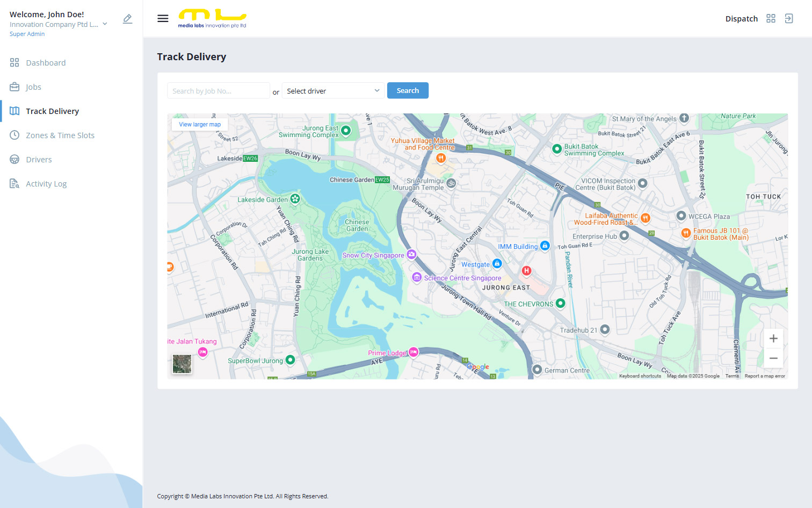The width and height of the screenshot is (812, 508).
Task: Click the Enterprise Hub marker
Action: pos(624,235)
